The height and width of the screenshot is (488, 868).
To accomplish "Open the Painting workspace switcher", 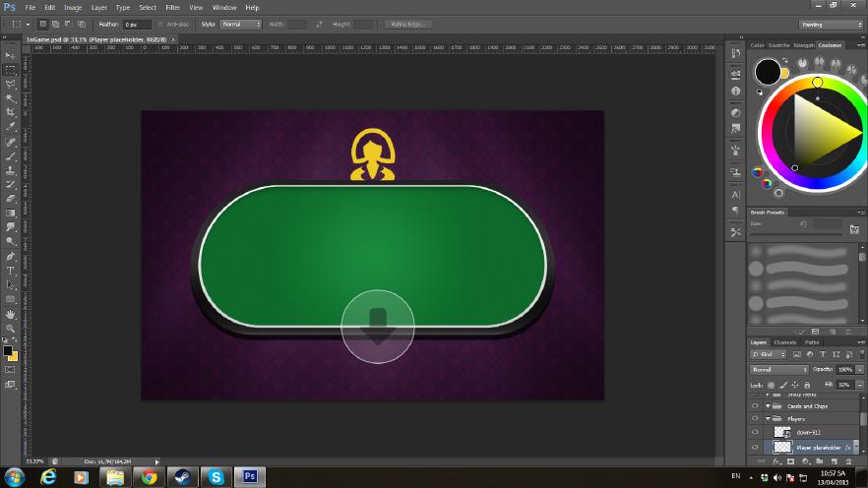I will tap(830, 24).
